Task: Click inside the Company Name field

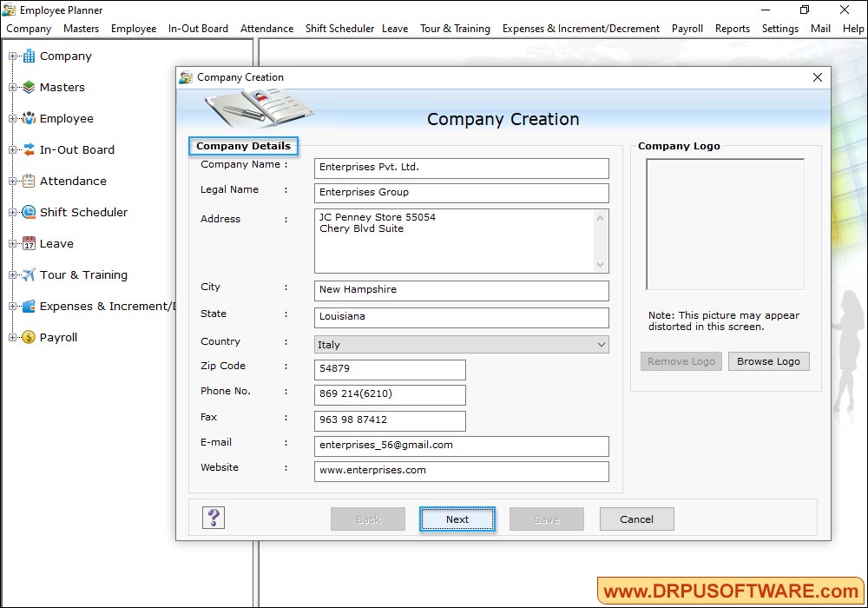Action: click(x=461, y=168)
